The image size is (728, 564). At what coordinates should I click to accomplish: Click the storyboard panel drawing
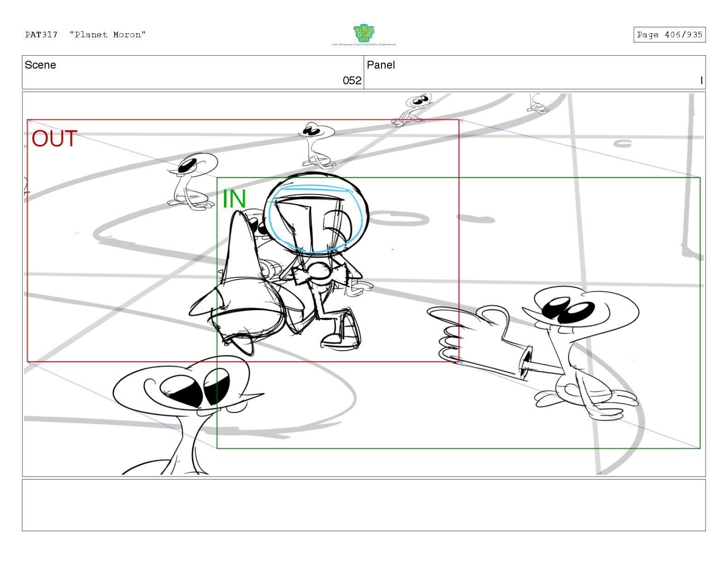click(364, 284)
